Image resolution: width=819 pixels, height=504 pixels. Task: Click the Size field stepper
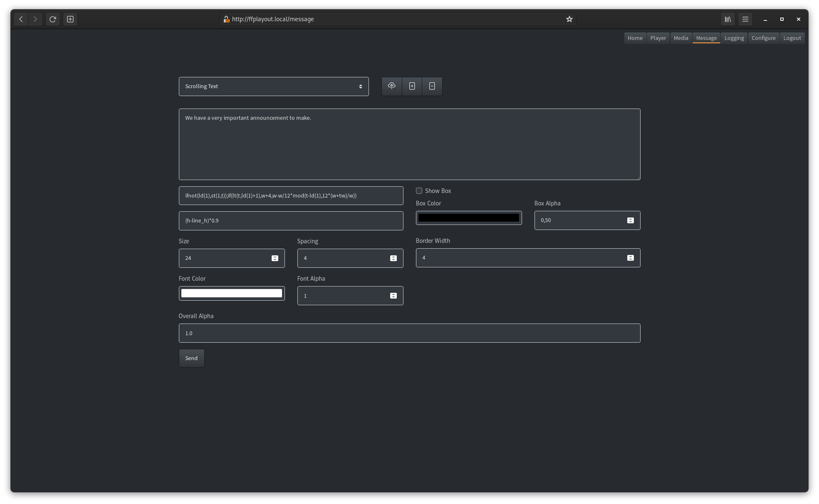tap(275, 258)
